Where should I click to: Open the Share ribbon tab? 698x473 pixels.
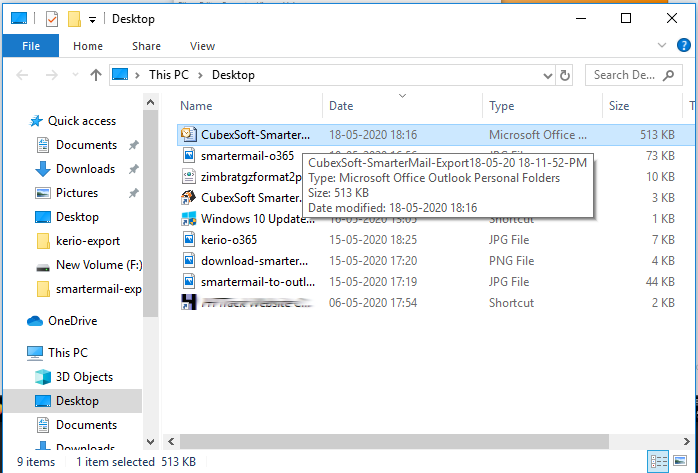(146, 46)
